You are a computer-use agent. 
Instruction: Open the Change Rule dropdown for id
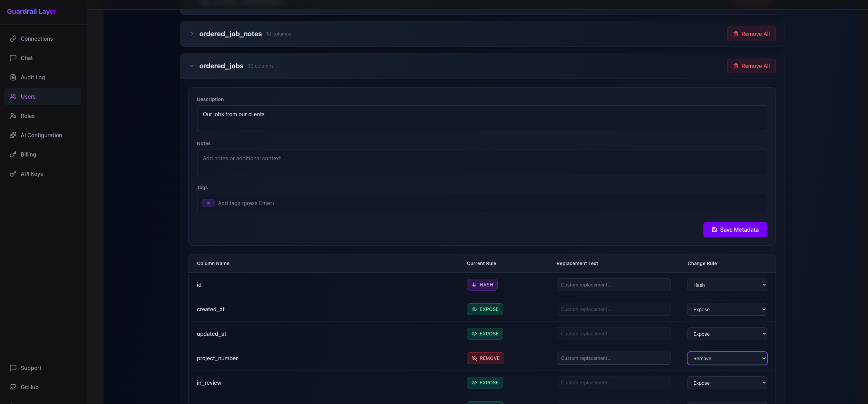[727, 285]
